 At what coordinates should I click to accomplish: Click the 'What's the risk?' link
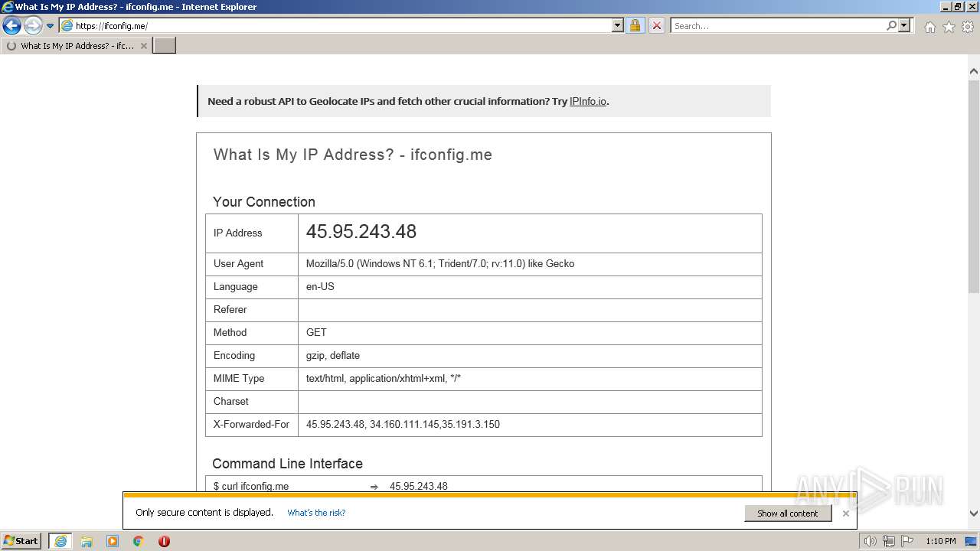316,513
